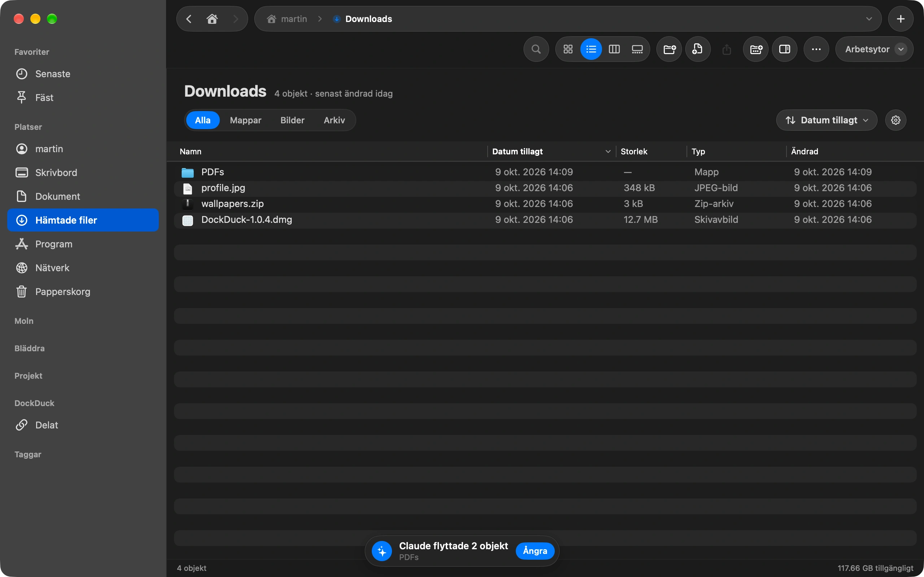Toggle the preview sidebar panel icon

click(785, 49)
